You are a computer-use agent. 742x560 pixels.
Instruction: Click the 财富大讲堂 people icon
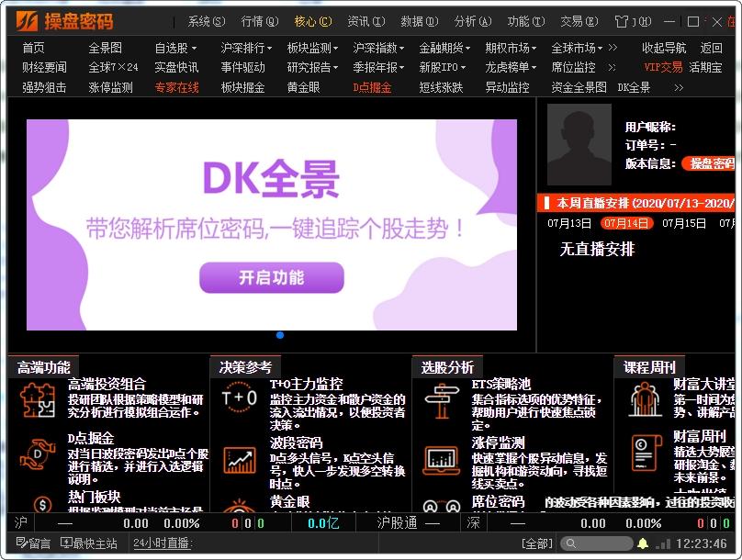pos(645,399)
